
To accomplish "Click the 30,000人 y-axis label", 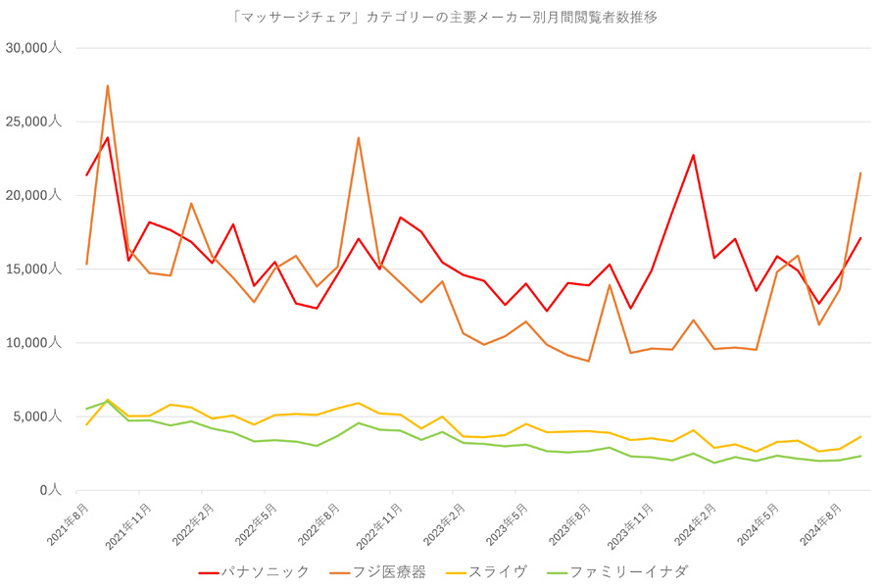I will 33,48.
